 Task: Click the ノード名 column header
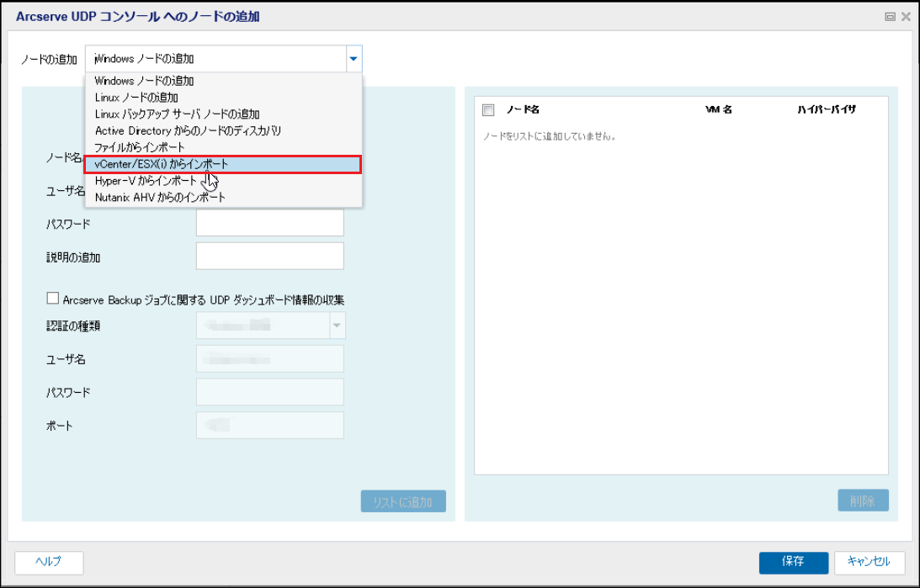point(523,109)
